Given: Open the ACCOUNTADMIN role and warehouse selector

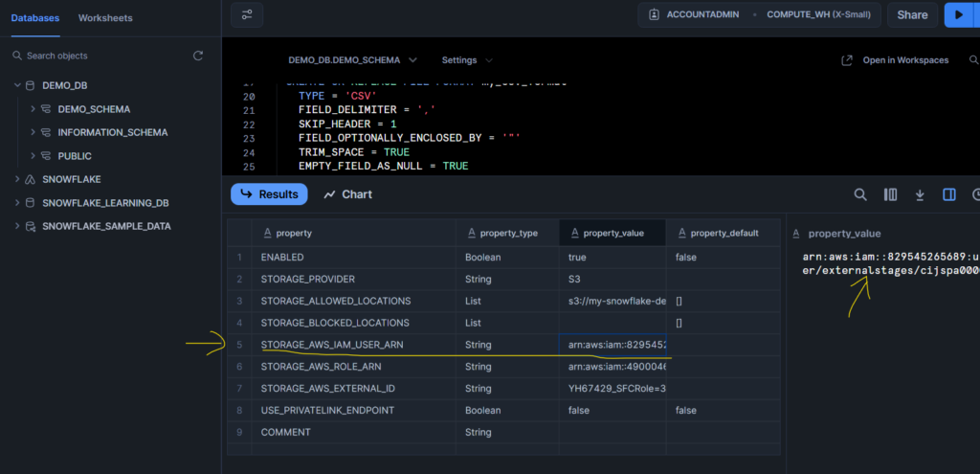Looking at the screenshot, I should [759, 15].
